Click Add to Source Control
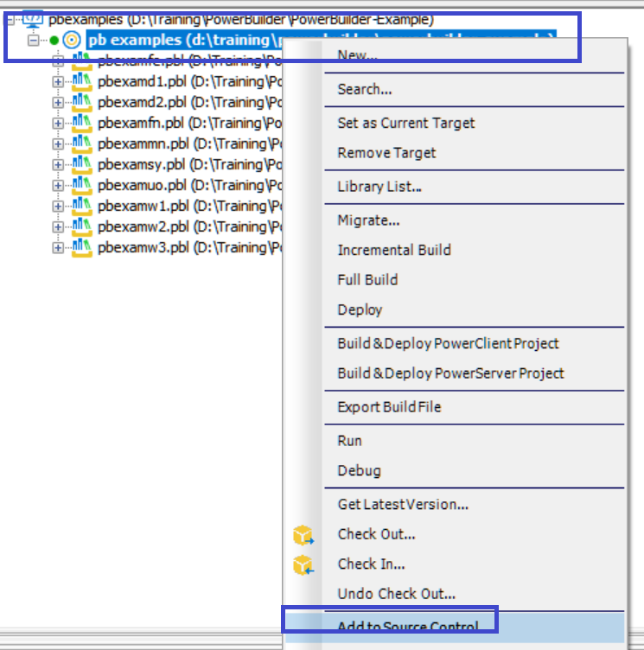Viewport: 644px width, 650px height. [408, 627]
